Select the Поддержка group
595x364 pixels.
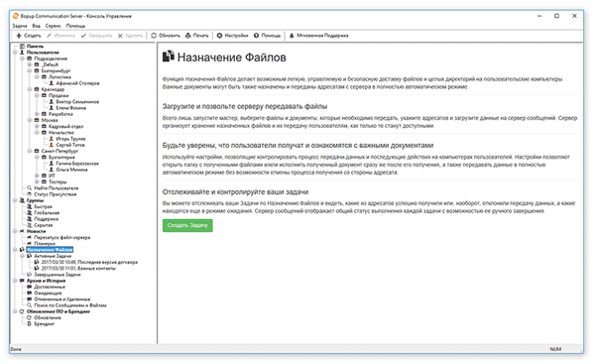click(47, 219)
